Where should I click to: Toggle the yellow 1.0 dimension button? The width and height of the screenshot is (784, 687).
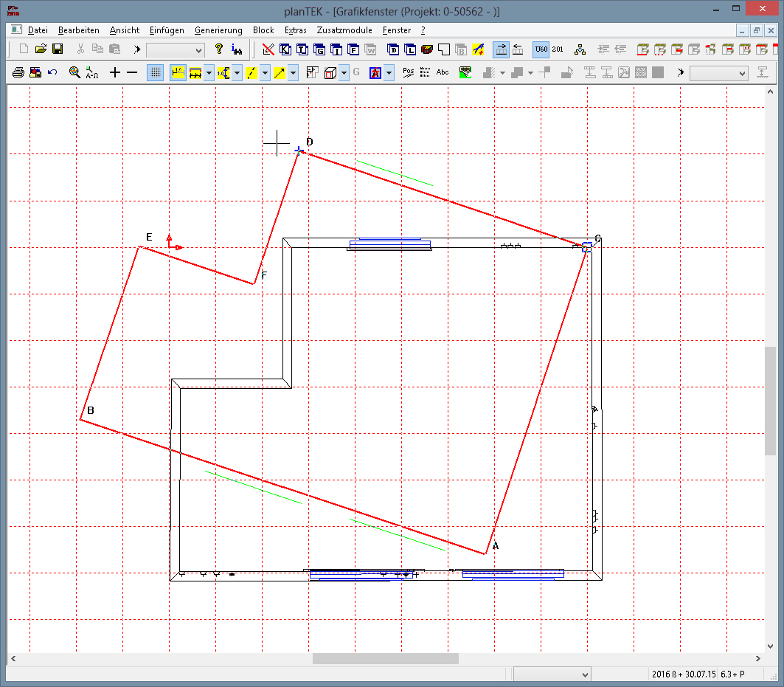(x=178, y=72)
